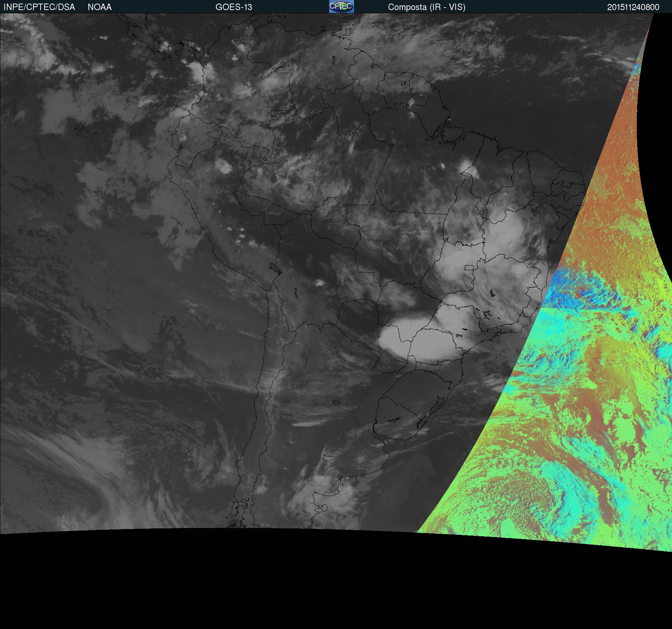Image resolution: width=672 pixels, height=629 pixels.
Task: Click the 201511240800 timestamp
Action: click(633, 7)
